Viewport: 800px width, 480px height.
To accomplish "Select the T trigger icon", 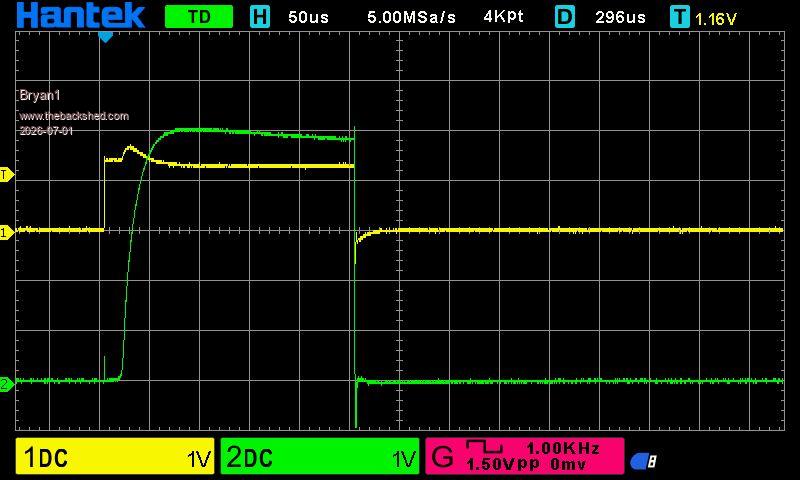I will coord(680,18).
